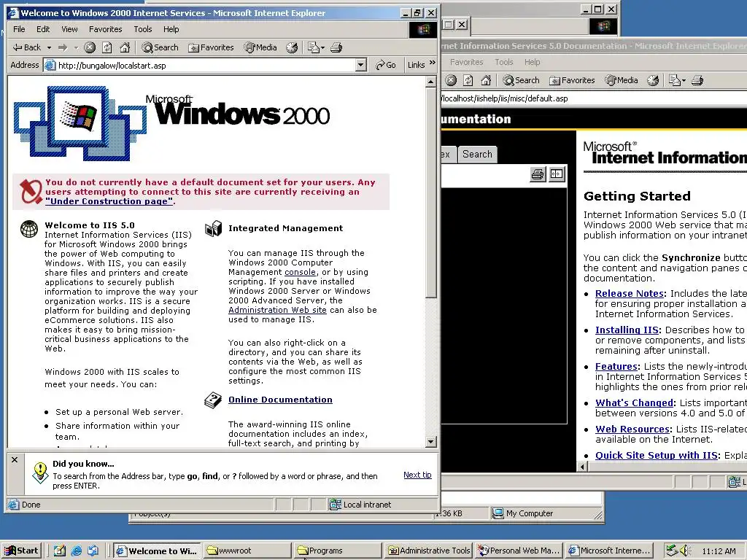This screenshot has height=560, width=747.
Task: Open the View menu in the Welcome window
Action: click(x=69, y=29)
